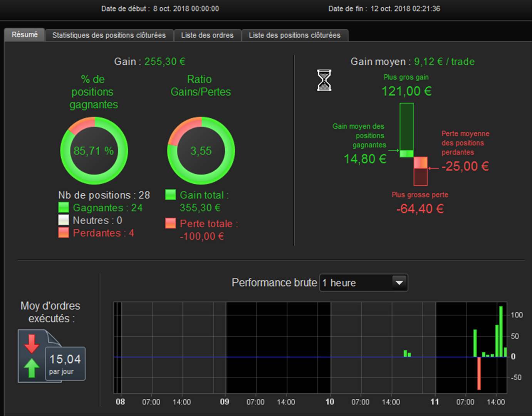
Task: Click the hourglass icon
Action: (x=324, y=80)
